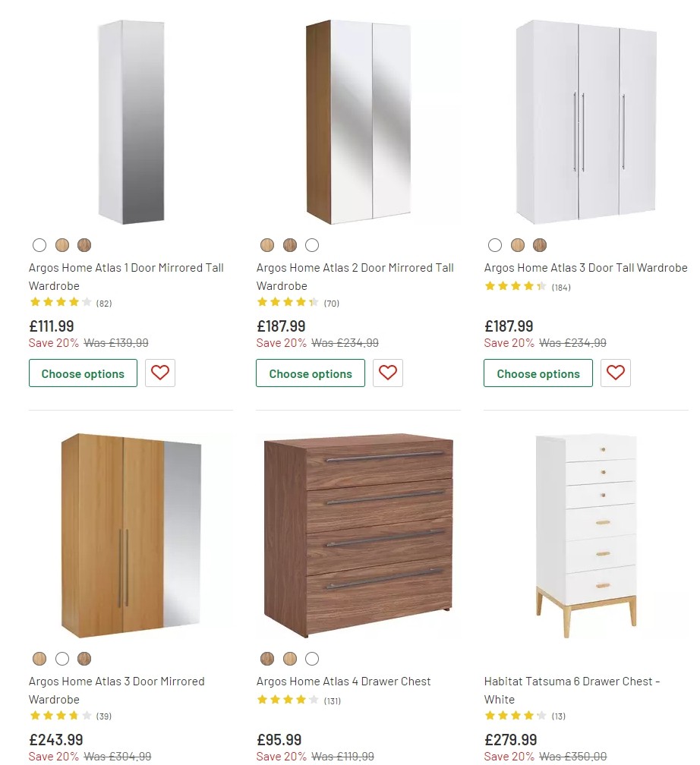Select the oak colour swatch for Atlas 1 Door wardrobe
700x765 pixels.
click(62, 245)
